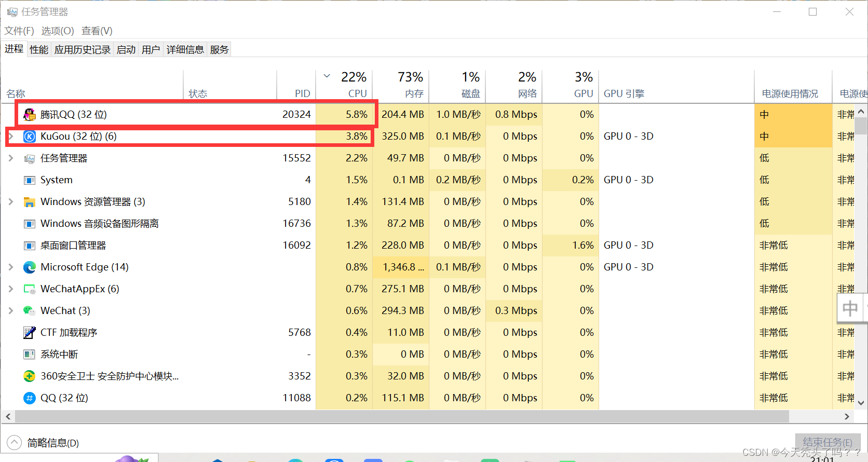The width and height of the screenshot is (868, 462).
Task: Sort by the 名称 column header
Action: 92,86
